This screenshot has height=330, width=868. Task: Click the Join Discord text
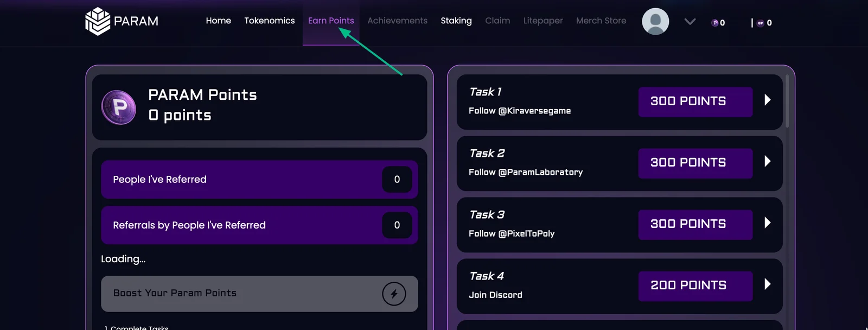pos(495,295)
